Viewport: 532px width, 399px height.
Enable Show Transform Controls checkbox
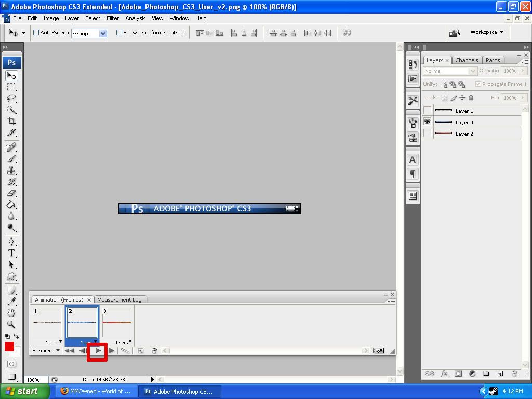pos(119,33)
